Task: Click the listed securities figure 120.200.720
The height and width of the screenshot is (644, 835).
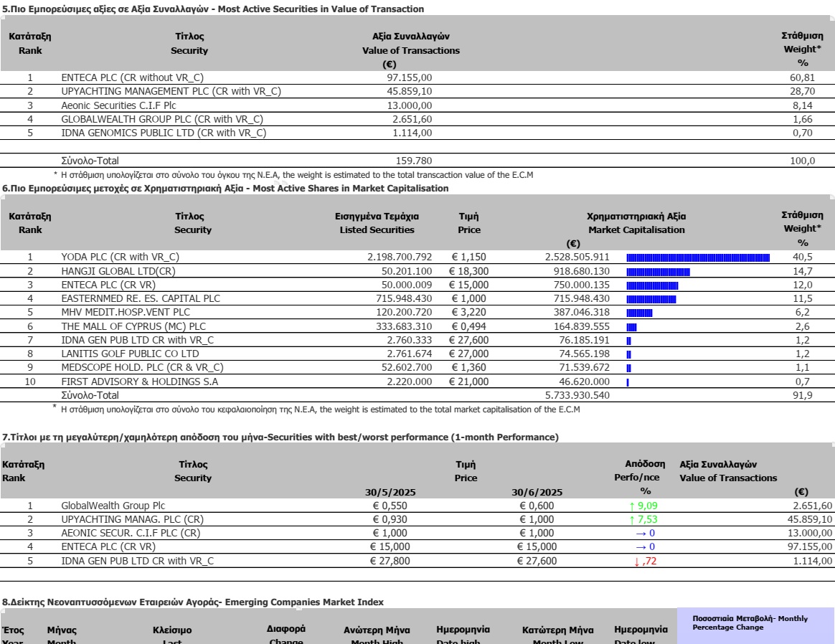Action: pos(404,313)
